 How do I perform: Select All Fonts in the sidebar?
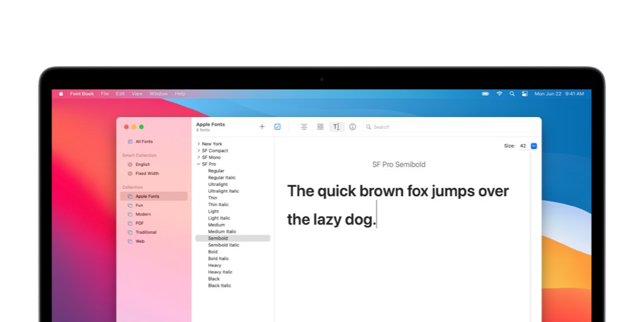(x=144, y=142)
